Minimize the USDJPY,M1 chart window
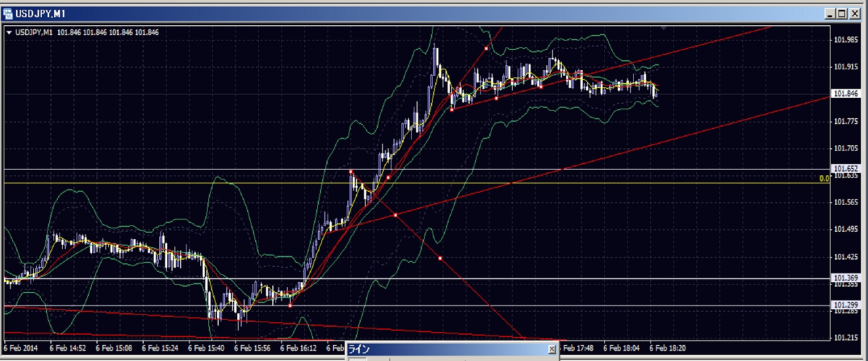The width and height of the screenshot is (868, 361). [830, 13]
